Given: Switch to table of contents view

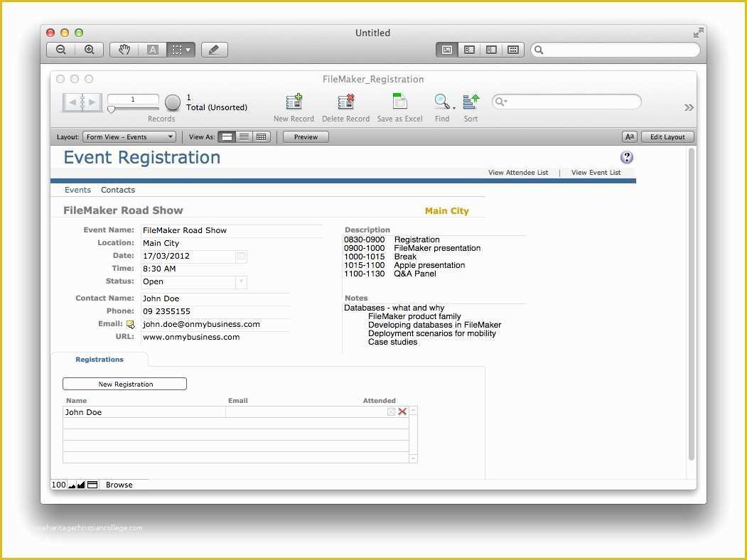Looking at the screenshot, I should (x=491, y=50).
